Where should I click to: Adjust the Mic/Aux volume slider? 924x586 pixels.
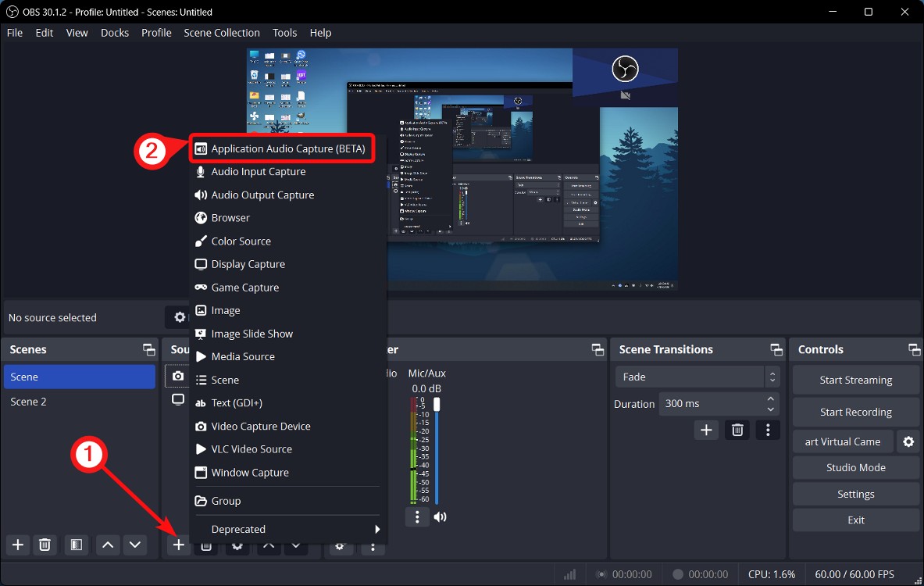[437, 403]
